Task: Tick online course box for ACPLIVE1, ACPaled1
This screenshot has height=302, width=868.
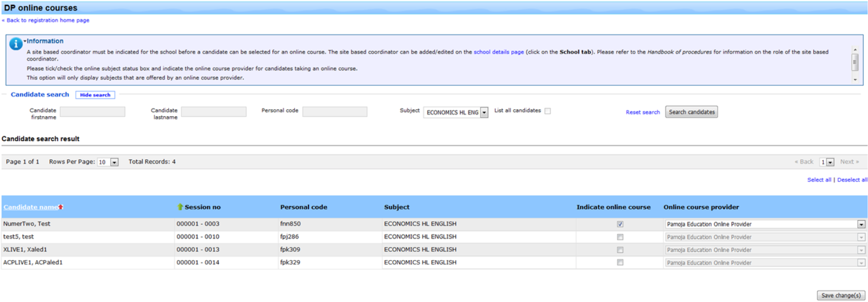Action: 620,263
